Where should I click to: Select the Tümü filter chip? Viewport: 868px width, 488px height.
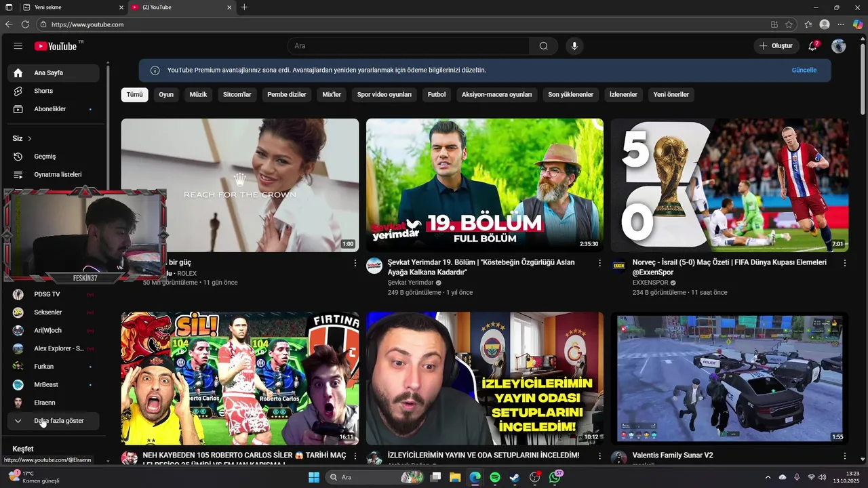pyautogui.click(x=134, y=95)
